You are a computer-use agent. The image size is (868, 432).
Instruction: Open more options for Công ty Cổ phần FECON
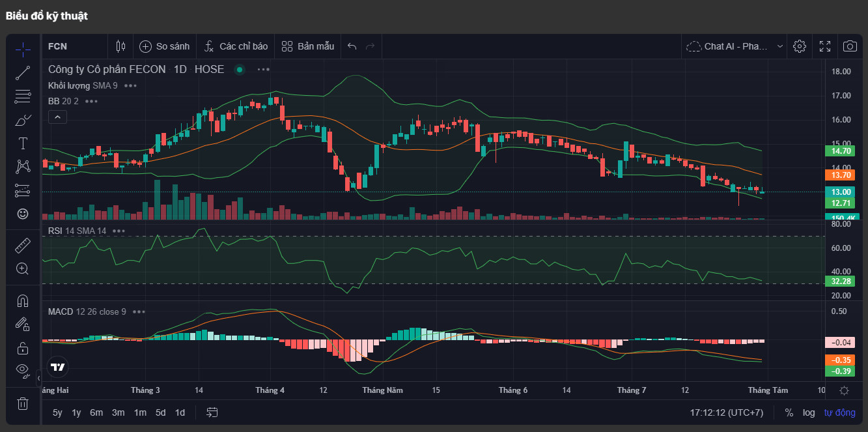pos(263,70)
